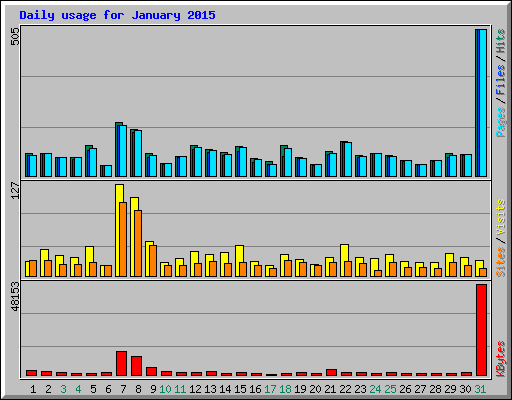Click day 15 on the x-axis
The image size is (512, 400).
tap(240, 389)
